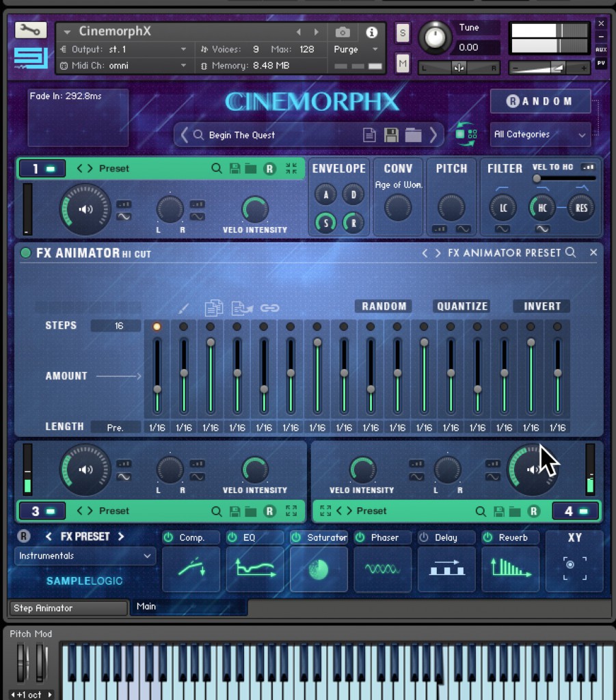Open main preset folder icon
Screen dimensions: 616x700
[414, 135]
